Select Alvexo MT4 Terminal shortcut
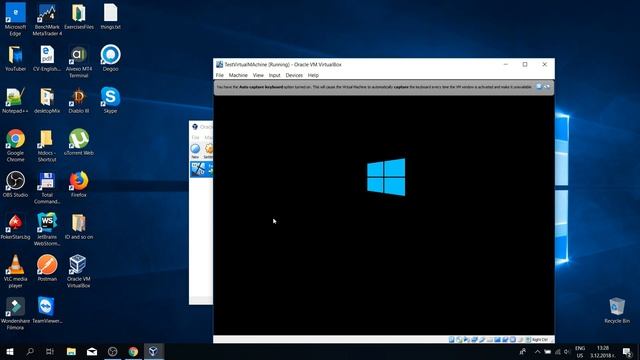Viewport: 640px width, 360px height. (x=79, y=62)
